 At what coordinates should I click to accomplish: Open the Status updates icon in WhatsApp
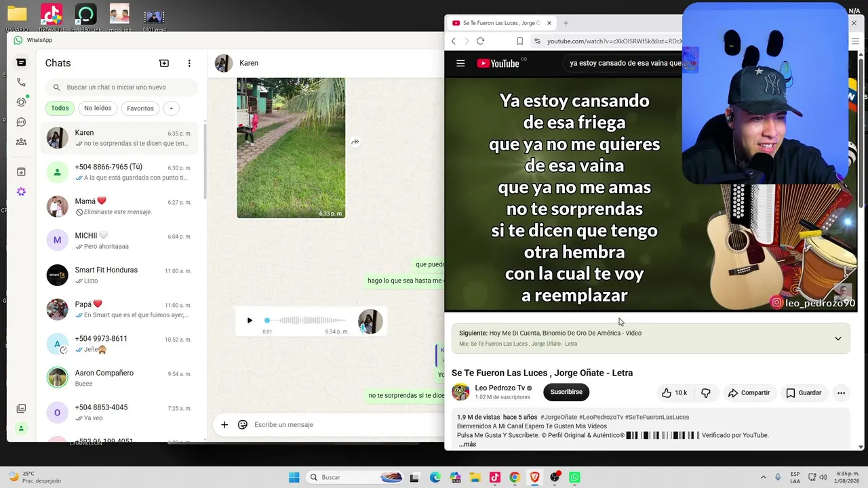pyautogui.click(x=21, y=102)
